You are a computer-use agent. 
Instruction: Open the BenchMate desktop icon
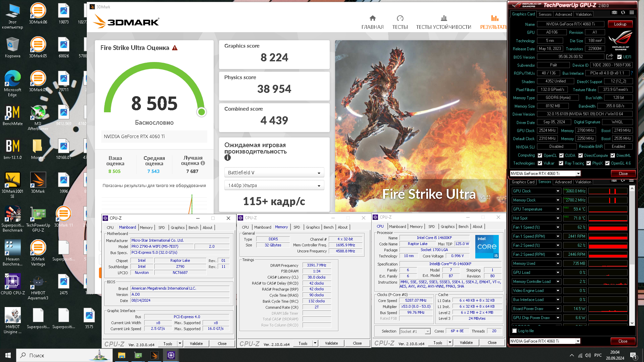tap(12, 115)
